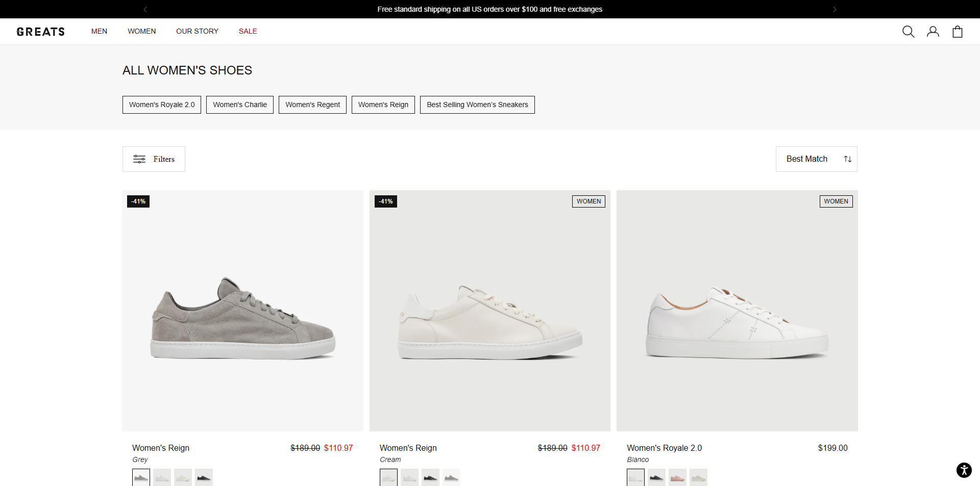This screenshot has height=486, width=980.
Task: Select last pale swatch under Royale 2.0
Action: [698, 477]
